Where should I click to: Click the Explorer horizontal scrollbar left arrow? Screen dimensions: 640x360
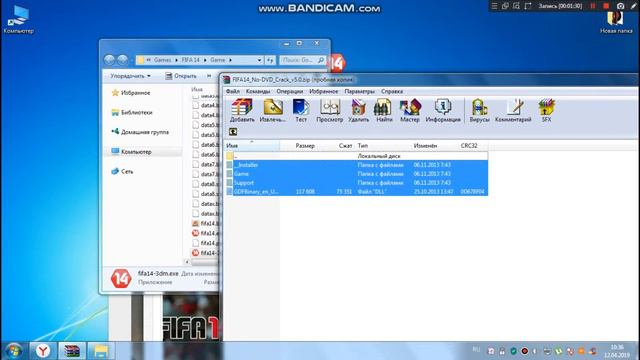point(187,262)
